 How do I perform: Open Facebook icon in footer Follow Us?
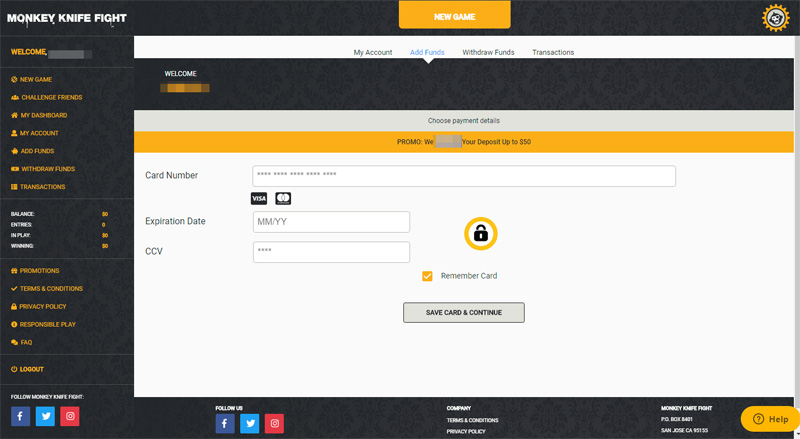[x=225, y=423]
